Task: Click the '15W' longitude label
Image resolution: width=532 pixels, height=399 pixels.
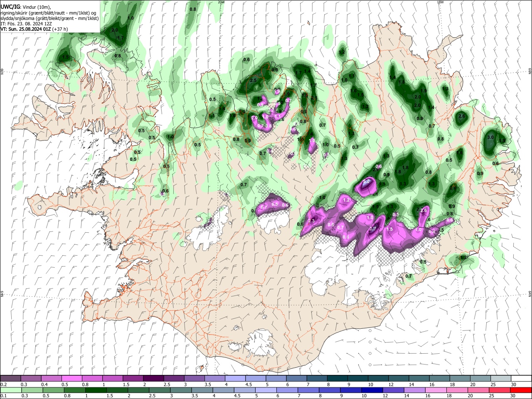Action: click(x=440, y=2)
